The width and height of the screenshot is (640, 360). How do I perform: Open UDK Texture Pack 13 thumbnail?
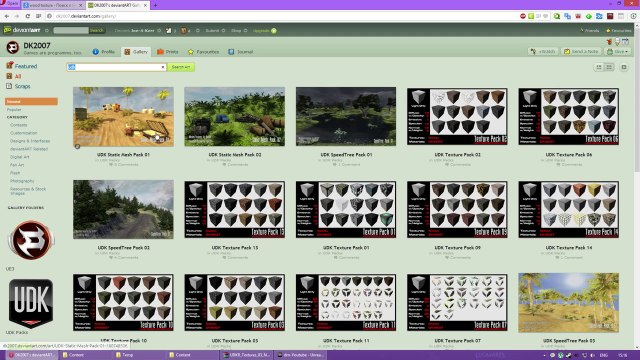pos(235,209)
